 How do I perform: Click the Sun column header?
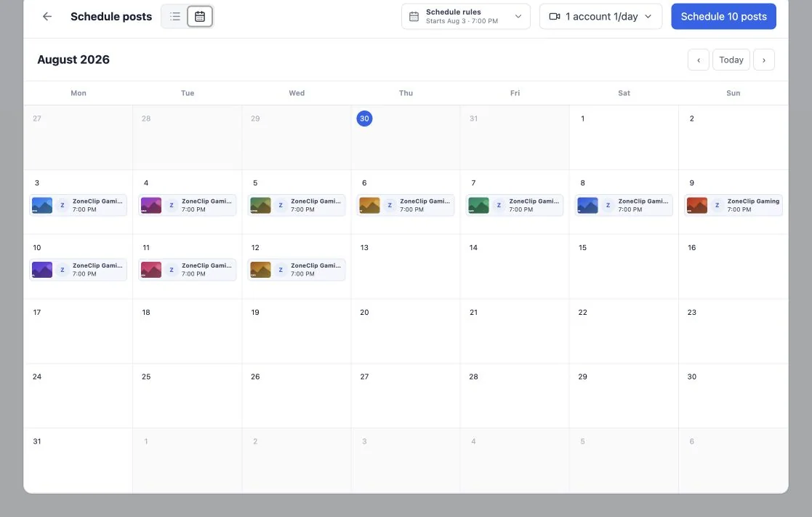tap(733, 93)
